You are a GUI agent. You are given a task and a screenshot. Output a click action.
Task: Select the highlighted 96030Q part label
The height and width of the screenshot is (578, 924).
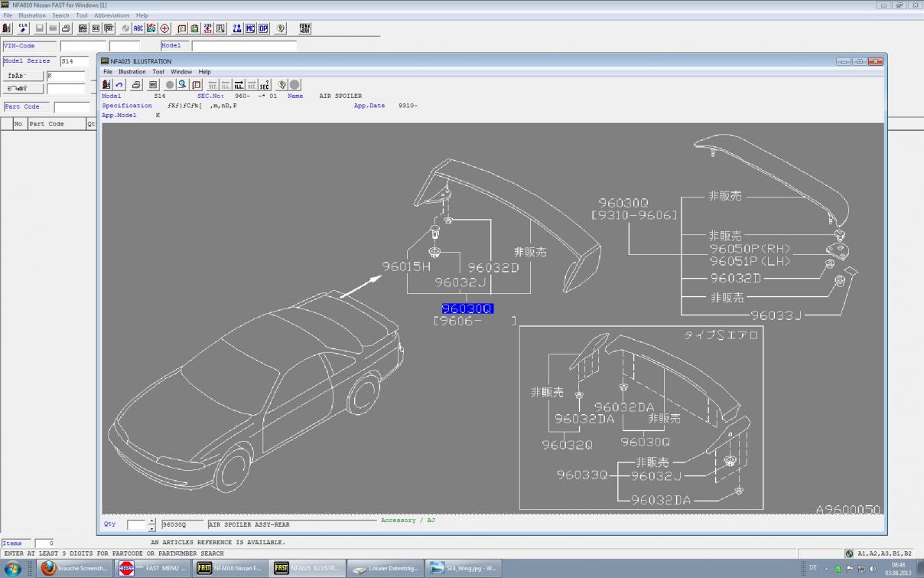[x=467, y=309]
